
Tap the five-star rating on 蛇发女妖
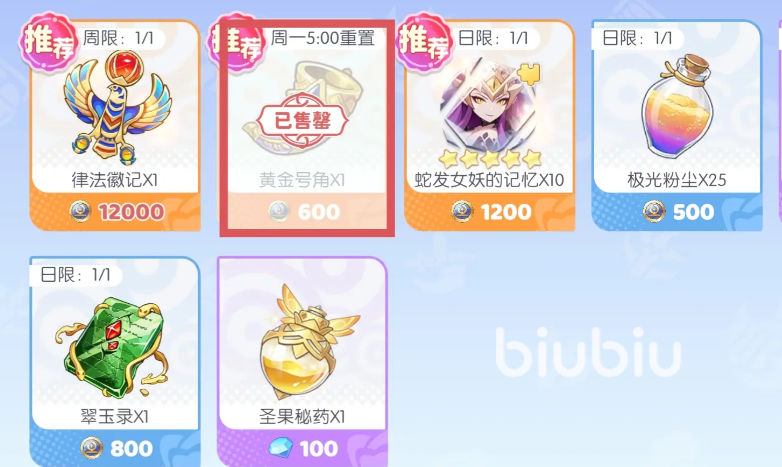point(490,159)
